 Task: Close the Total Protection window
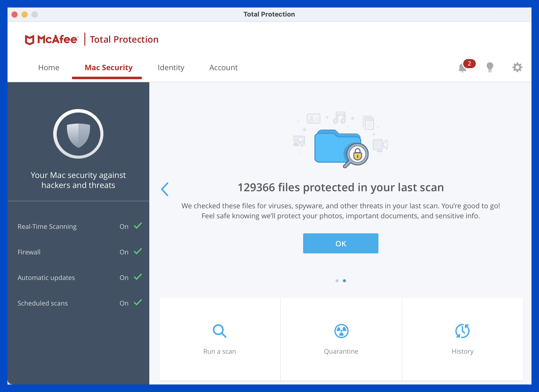click(x=15, y=15)
